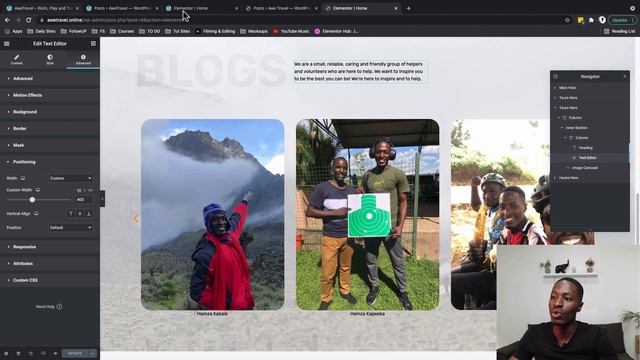Set vertical align to middle
Viewport: 640px width, 360px height.
pyautogui.click(x=80, y=213)
